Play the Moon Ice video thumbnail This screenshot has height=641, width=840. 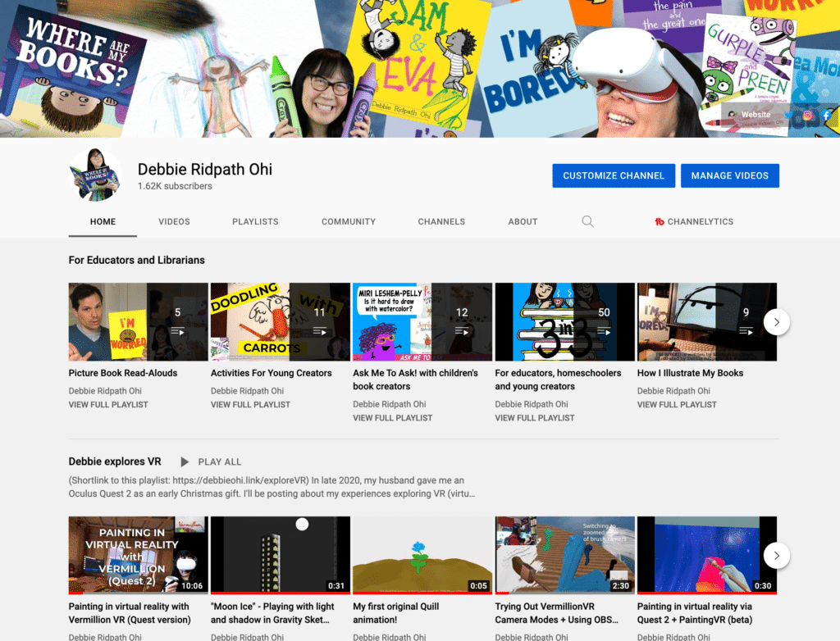(x=281, y=555)
